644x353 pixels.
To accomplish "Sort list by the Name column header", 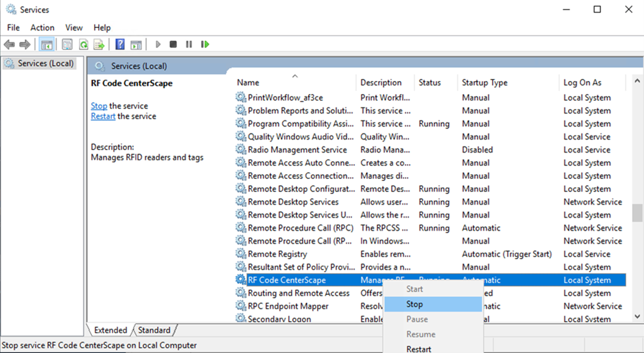I will coord(248,82).
